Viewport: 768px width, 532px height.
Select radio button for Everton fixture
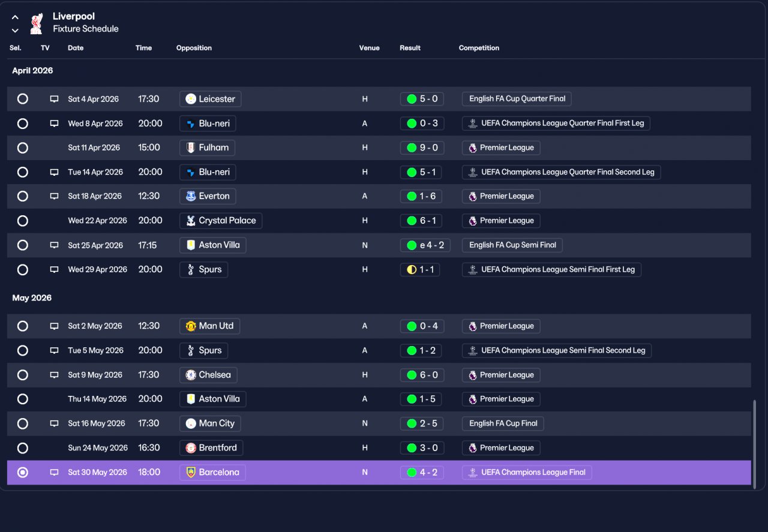coord(23,196)
